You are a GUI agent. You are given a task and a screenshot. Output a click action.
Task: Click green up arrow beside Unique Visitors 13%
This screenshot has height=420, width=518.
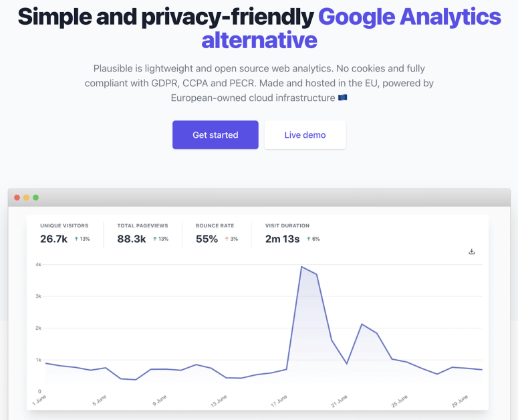pos(76,239)
